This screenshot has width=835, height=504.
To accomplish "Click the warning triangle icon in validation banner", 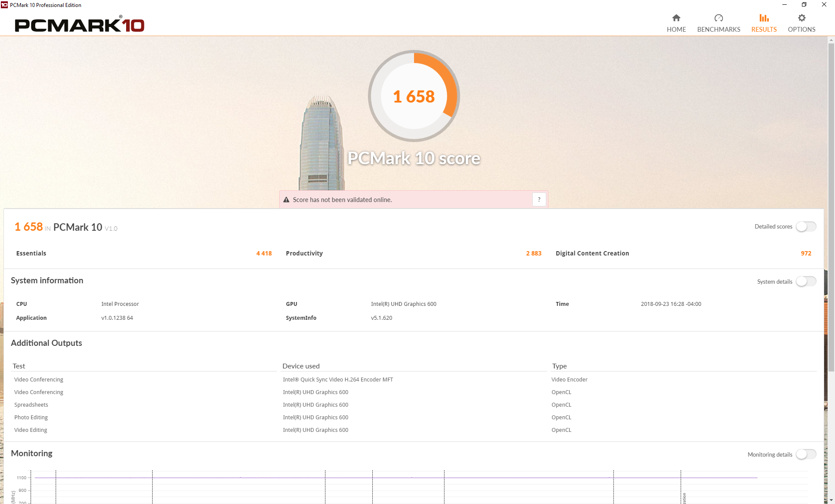I will coord(286,200).
